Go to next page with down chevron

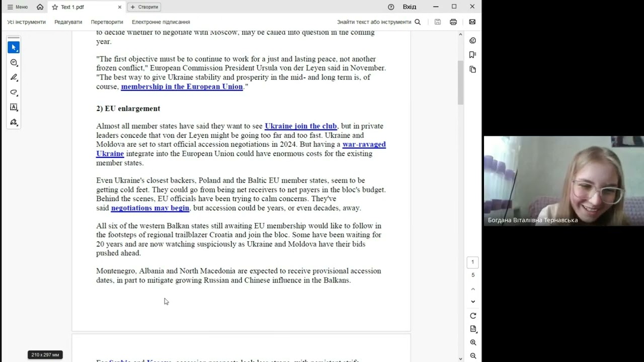[x=473, y=302]
